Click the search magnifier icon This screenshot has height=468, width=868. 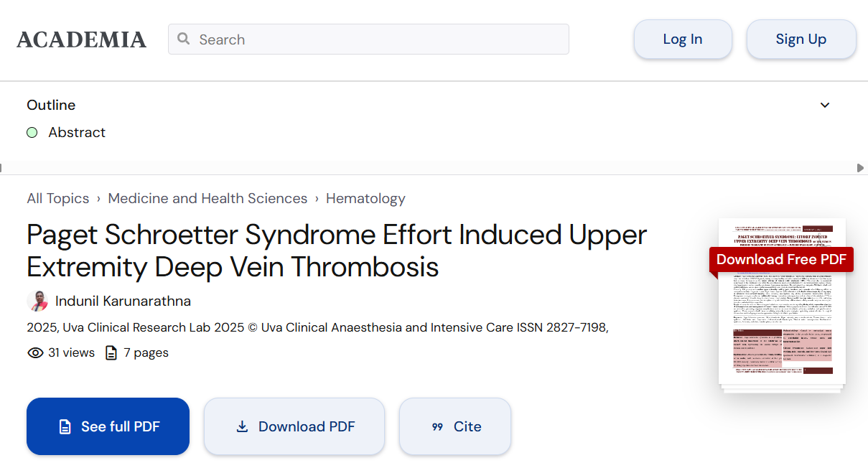coord(183,39)
